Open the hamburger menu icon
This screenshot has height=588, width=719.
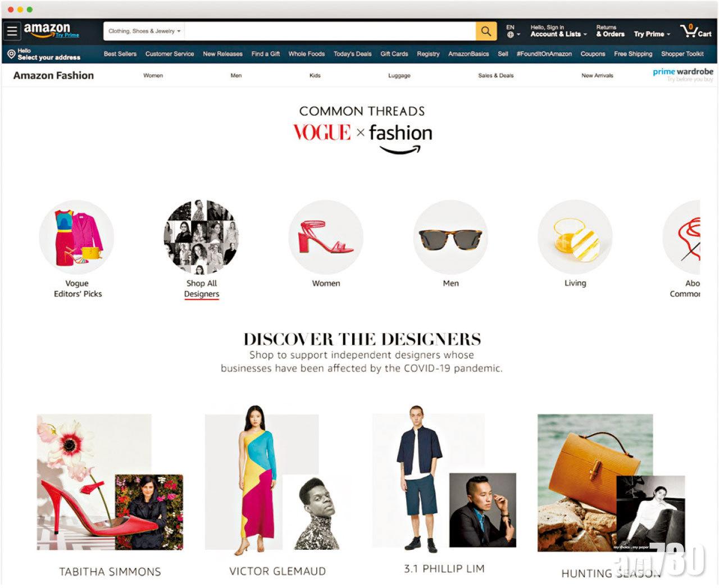[x=12, y=31]
